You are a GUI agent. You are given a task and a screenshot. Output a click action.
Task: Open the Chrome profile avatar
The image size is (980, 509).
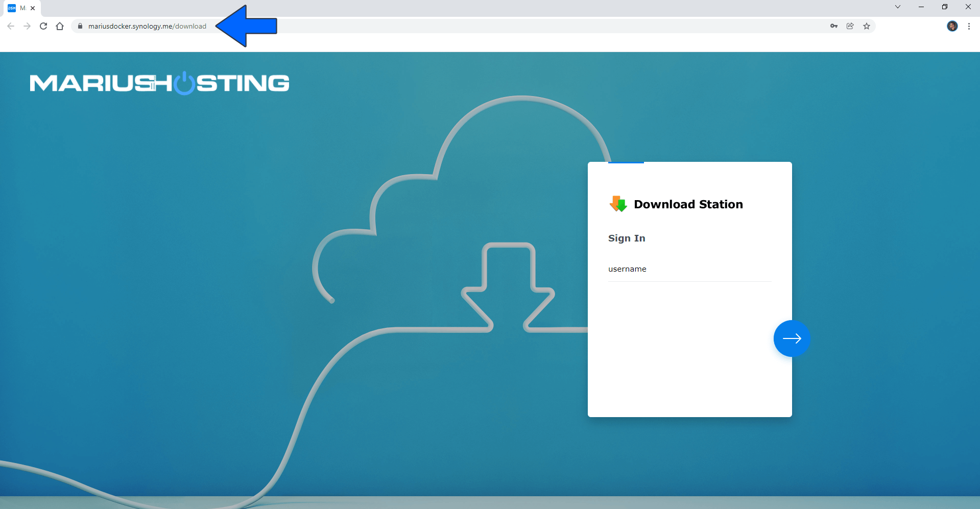coord(952,26)
